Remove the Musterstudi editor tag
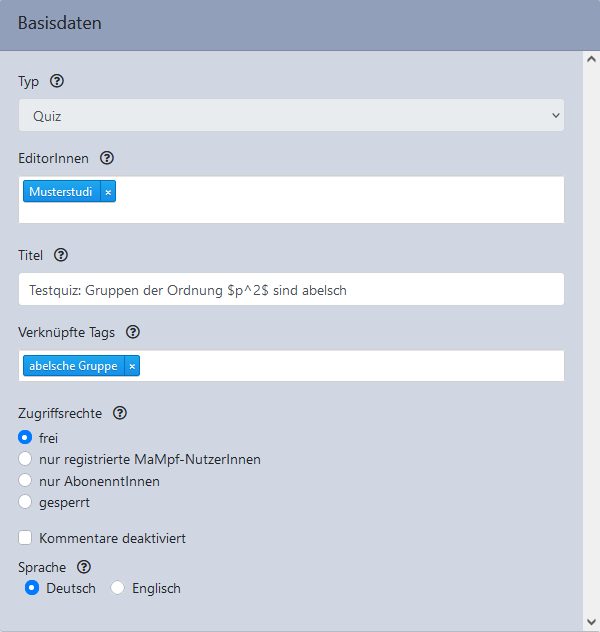 coord(108,191)
